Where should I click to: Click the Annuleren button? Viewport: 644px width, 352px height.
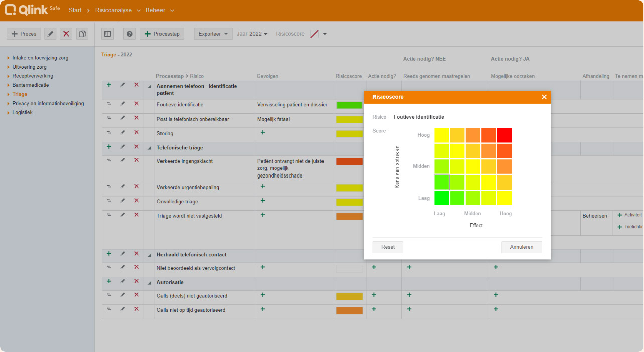pos(521,247)
